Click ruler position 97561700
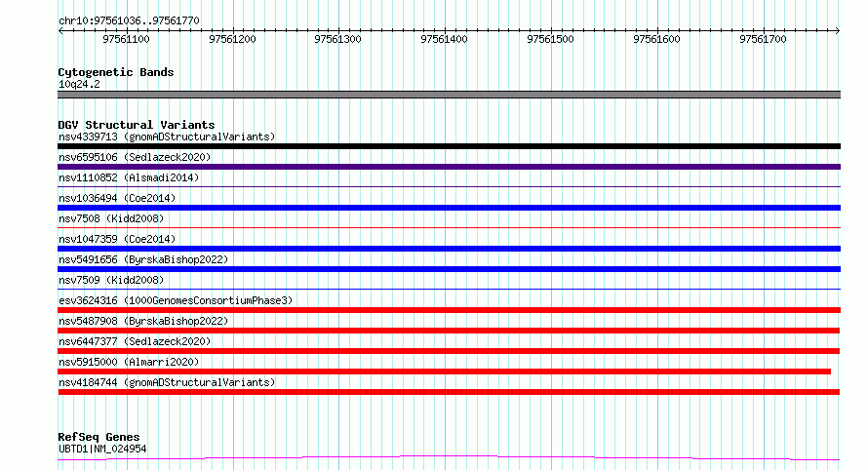 [x=763, y=39]
